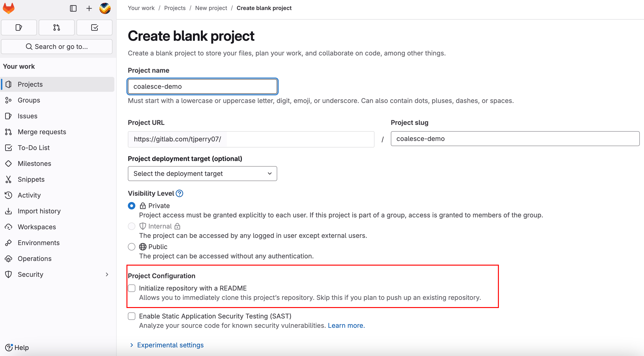The height and width of the screenshot is (356, 644).
Task: Open the Snippets sidebar item
Action: (x=31, y=179)
